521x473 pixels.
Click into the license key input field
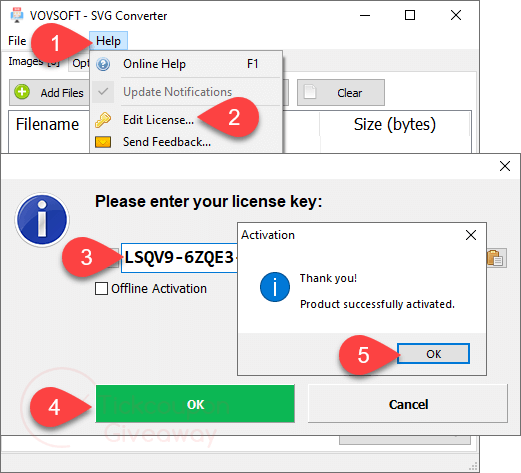click(x=179, y=258)
